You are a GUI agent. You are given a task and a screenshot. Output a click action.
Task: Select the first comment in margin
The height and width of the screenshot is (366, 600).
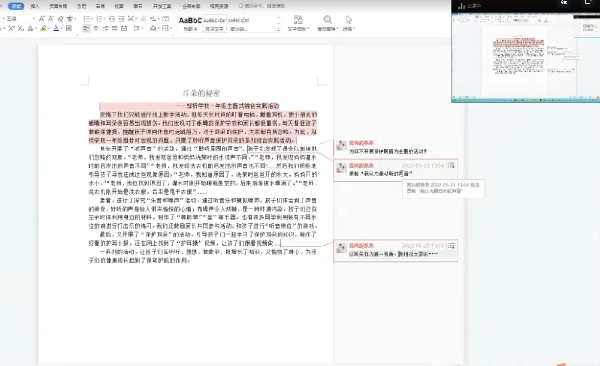point(396,147)
